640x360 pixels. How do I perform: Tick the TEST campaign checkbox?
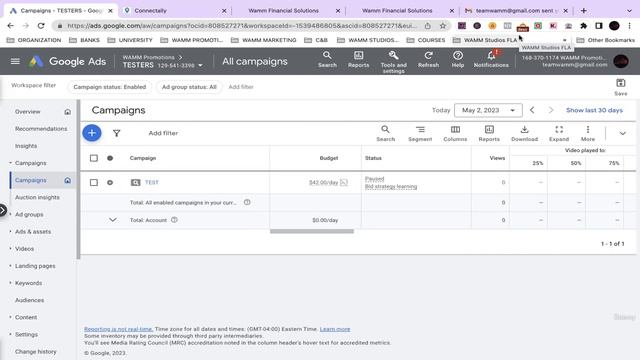94,182
